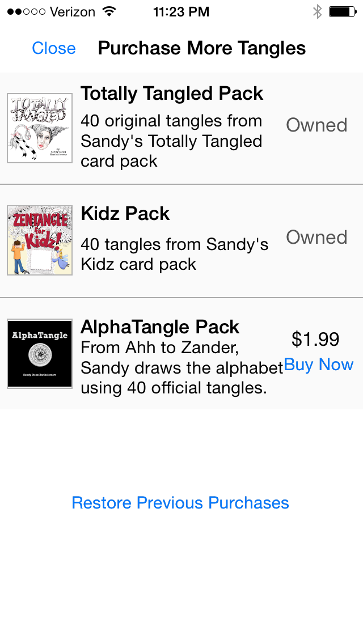Screen dimensions: 363x644
Task: Tap the 11:23 PM clock in status bar
Action: point(181,12)
